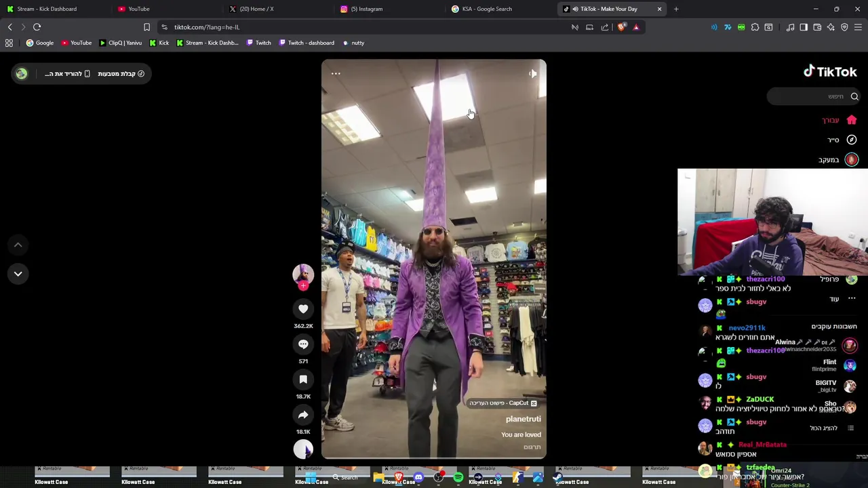Open the Google bookmark

40,43
